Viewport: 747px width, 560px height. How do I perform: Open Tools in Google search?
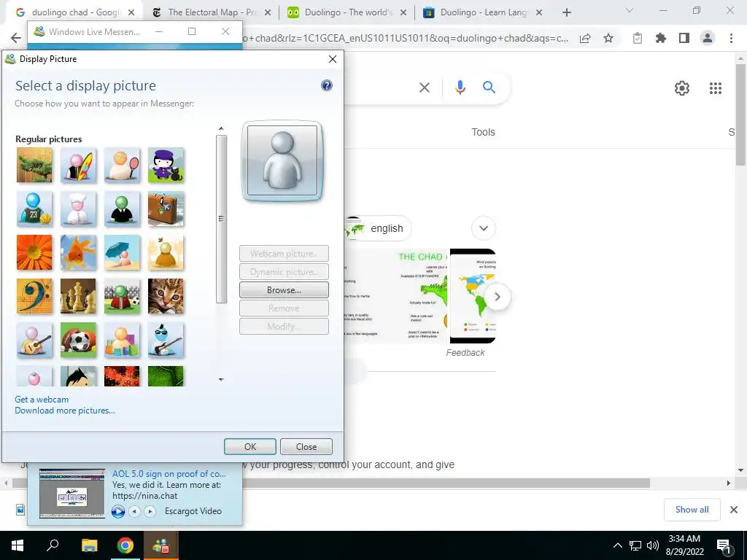483,133
